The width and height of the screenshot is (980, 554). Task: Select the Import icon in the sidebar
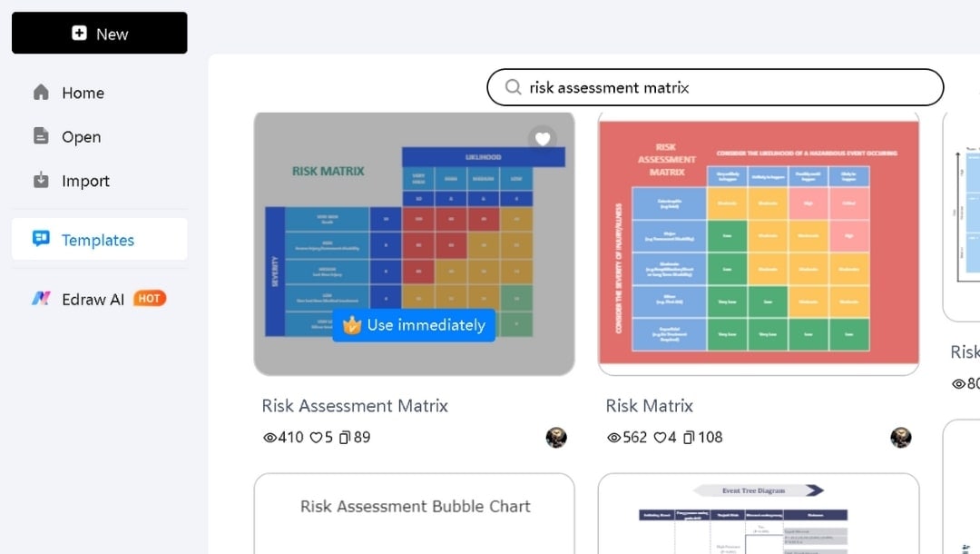click(x=40, y=180)
